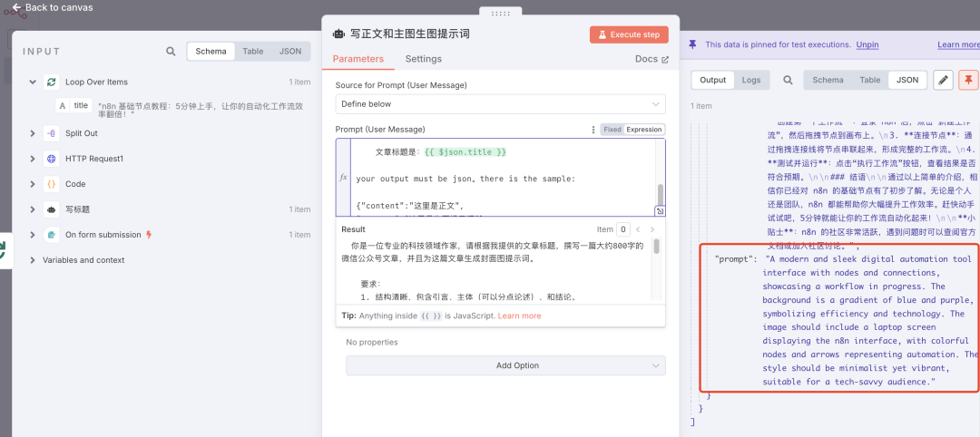This screenshot has width=980, height=437.
Task: Open the expression editor fx icon
Action: pos(343,178)
